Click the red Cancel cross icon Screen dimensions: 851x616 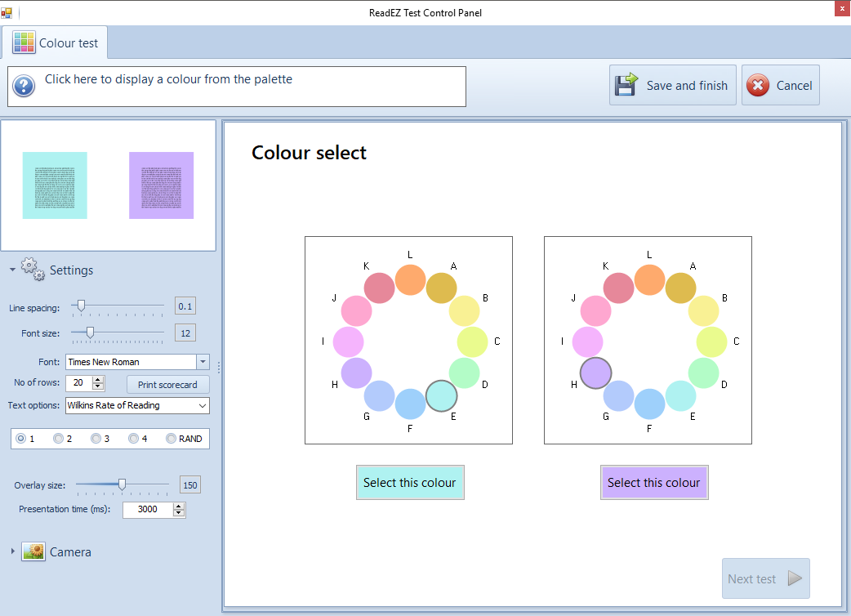point(758,86)
